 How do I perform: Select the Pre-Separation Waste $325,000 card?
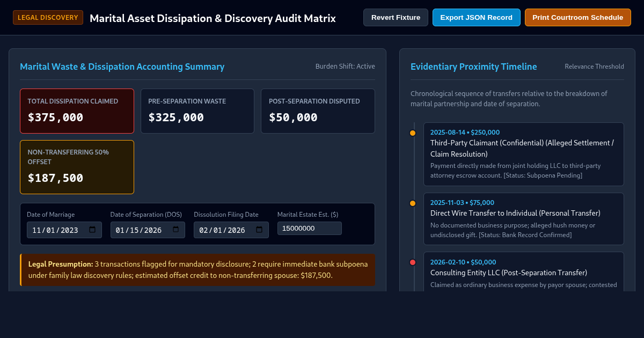(197, 111)
